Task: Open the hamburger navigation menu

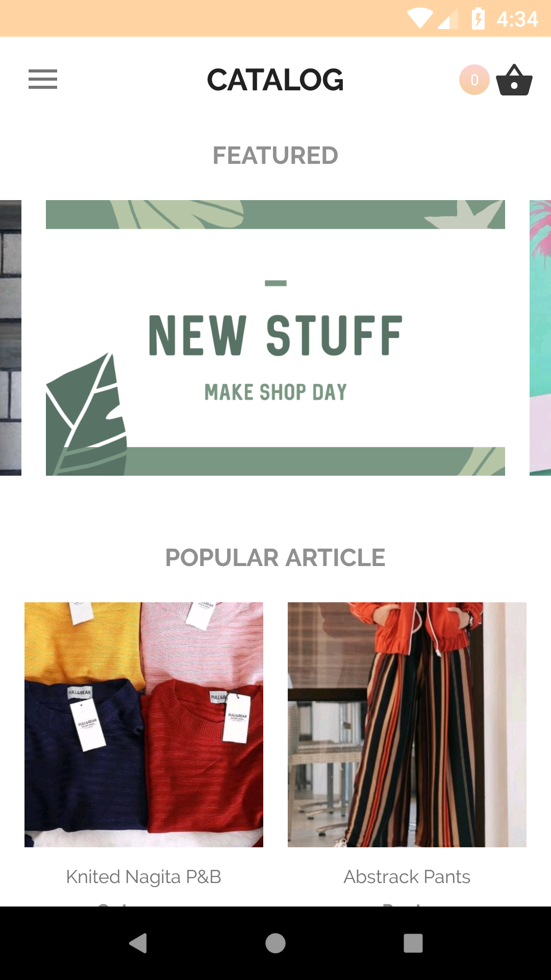Action: click(x=43, y=80)
